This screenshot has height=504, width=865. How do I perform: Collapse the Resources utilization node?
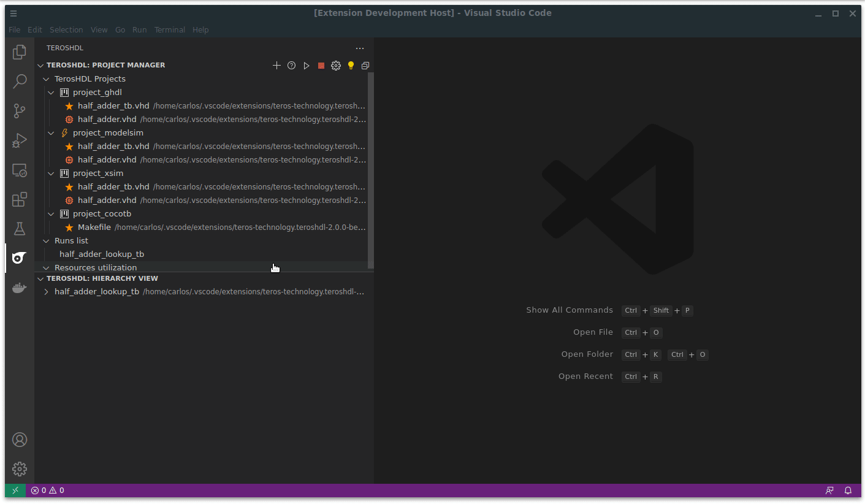pos(46,268)
